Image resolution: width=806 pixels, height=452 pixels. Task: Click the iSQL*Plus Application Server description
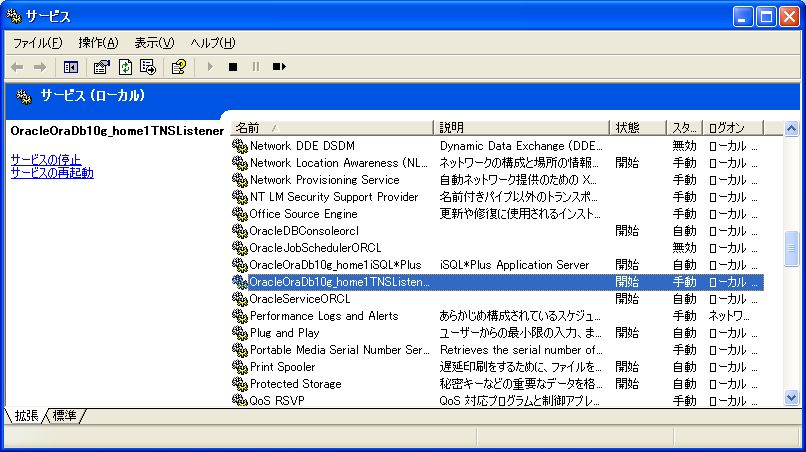coord(515,265)
